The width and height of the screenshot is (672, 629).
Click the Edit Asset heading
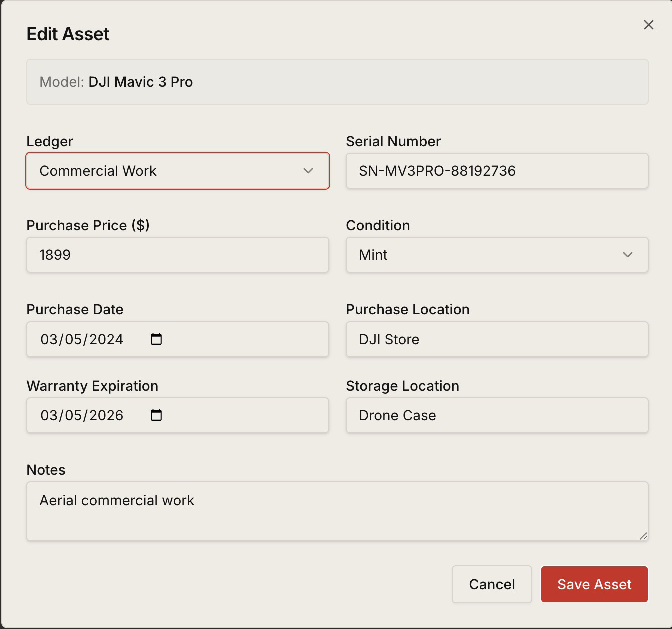[68, 34]
